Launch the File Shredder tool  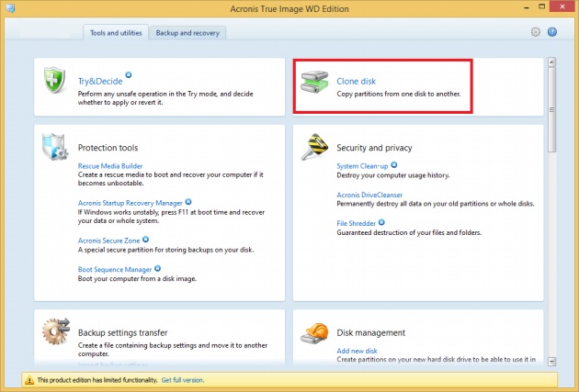355,223
